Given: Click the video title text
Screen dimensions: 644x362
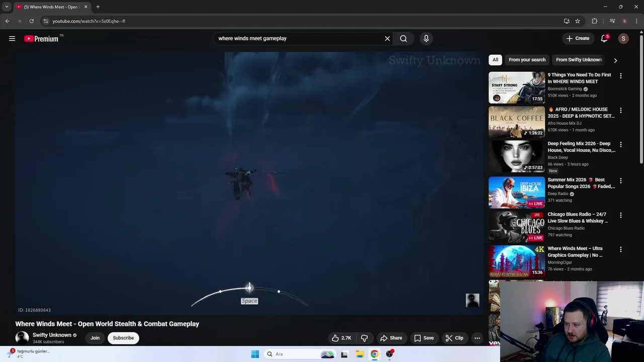Looking at the screenshot, I should pyautogui.click(x=107, y=324).
